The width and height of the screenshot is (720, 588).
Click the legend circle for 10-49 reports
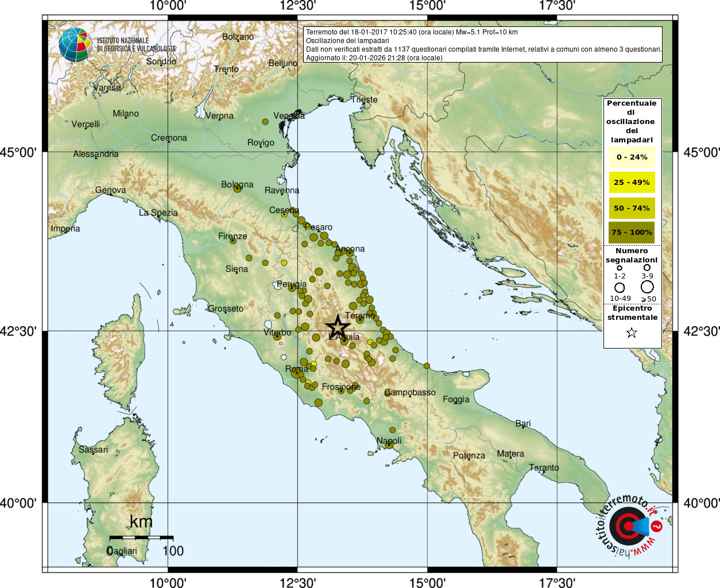click(620, 288)
